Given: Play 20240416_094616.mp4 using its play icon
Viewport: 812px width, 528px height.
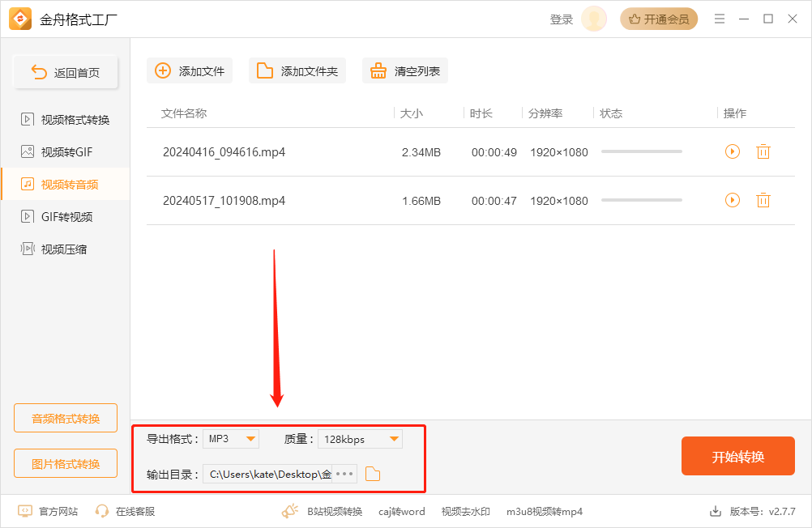Looking at the screenshot, I should 733,151.
